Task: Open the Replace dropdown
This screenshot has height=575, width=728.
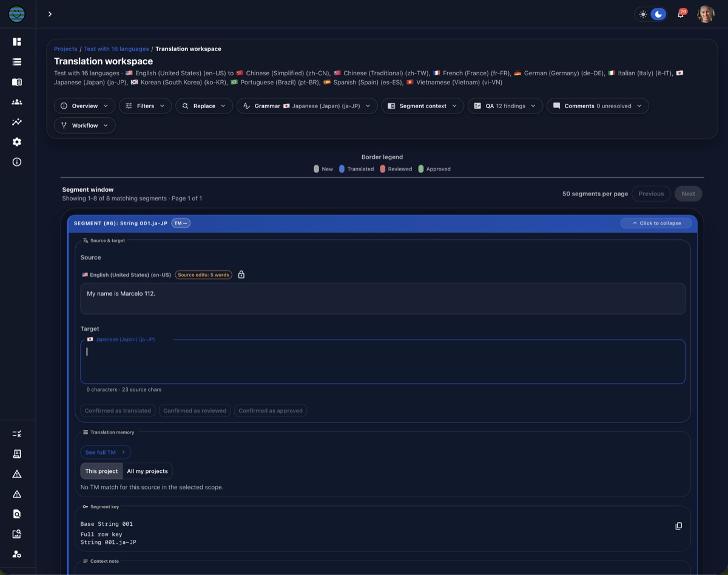Action: click(x=204, y=106)
